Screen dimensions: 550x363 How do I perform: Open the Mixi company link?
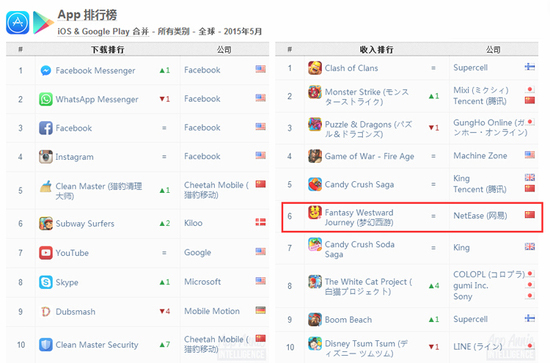481,90
